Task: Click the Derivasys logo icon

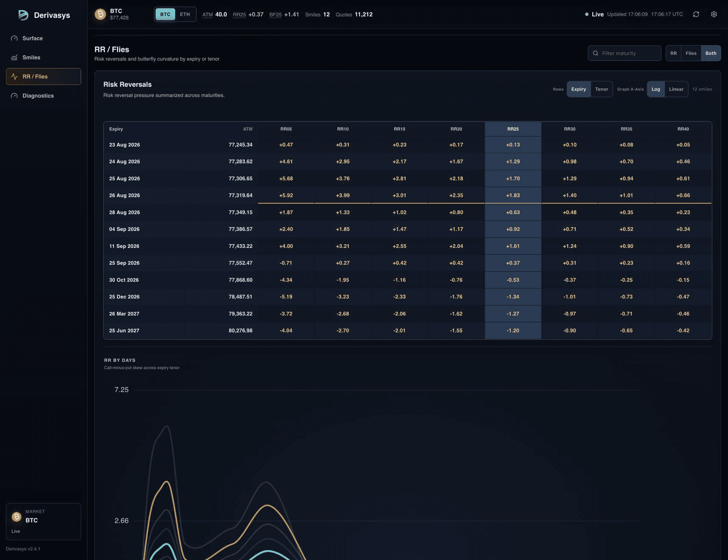Action: pos(23,15)
